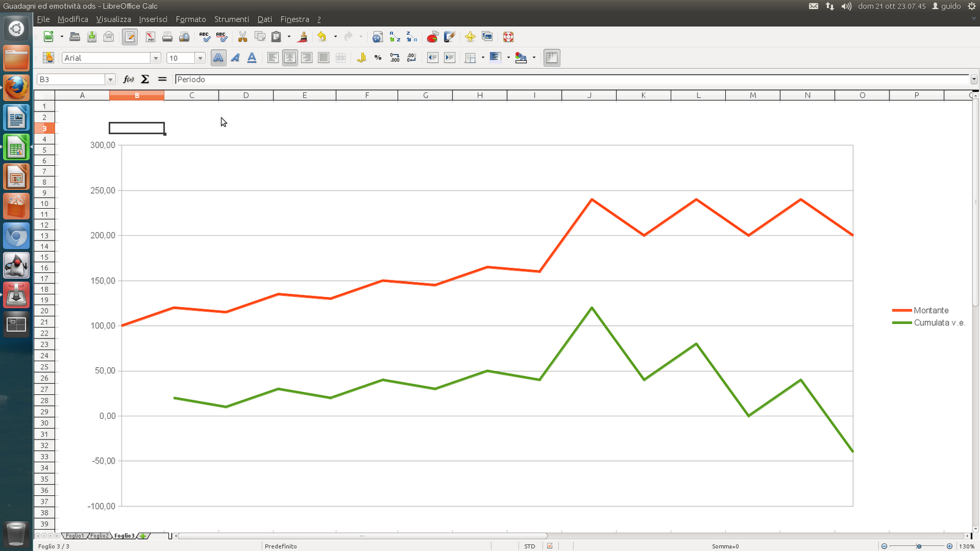Cut selection with the scissors icon
This screenshot has width=980, height=551.
pos(243,37)
